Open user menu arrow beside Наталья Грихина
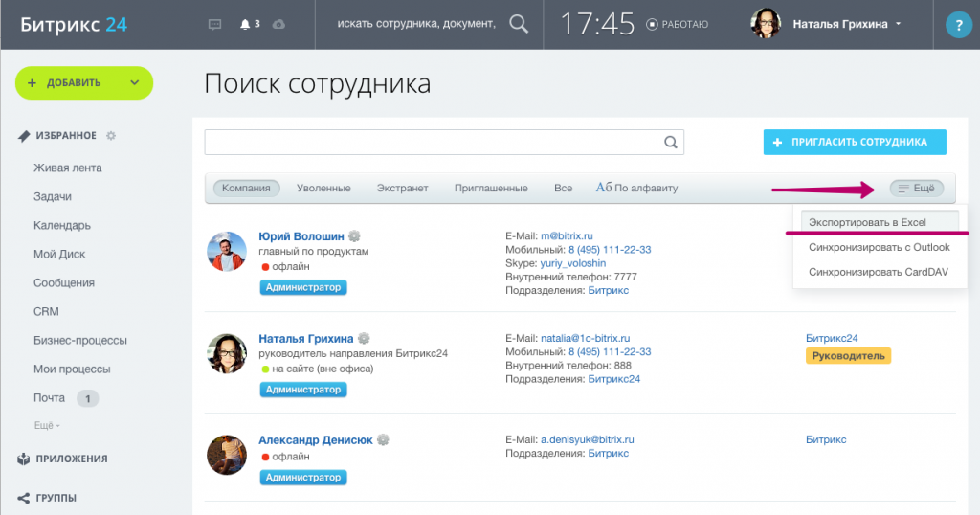Screen dimensions: 980x515 (898, 24)
